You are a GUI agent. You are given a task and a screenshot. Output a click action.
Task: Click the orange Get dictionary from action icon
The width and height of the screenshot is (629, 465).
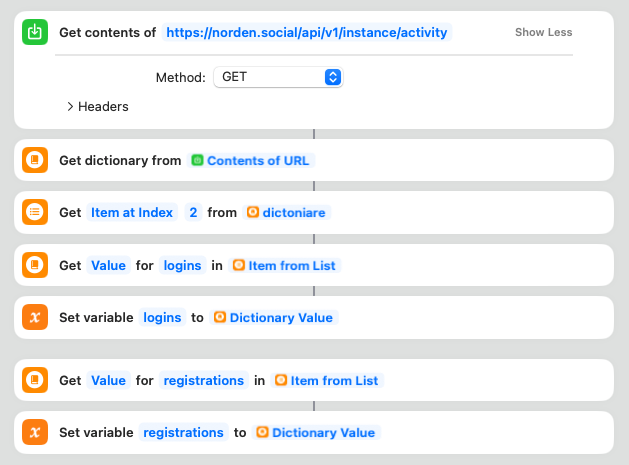point(35,160)
